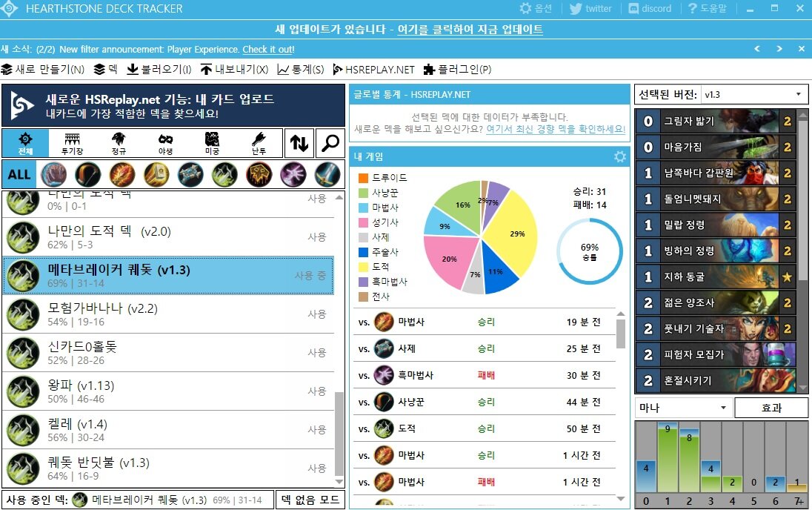This screenshot has width=812, height=510.
Task: Open the deck sort order button
Action: pos(299,143)
